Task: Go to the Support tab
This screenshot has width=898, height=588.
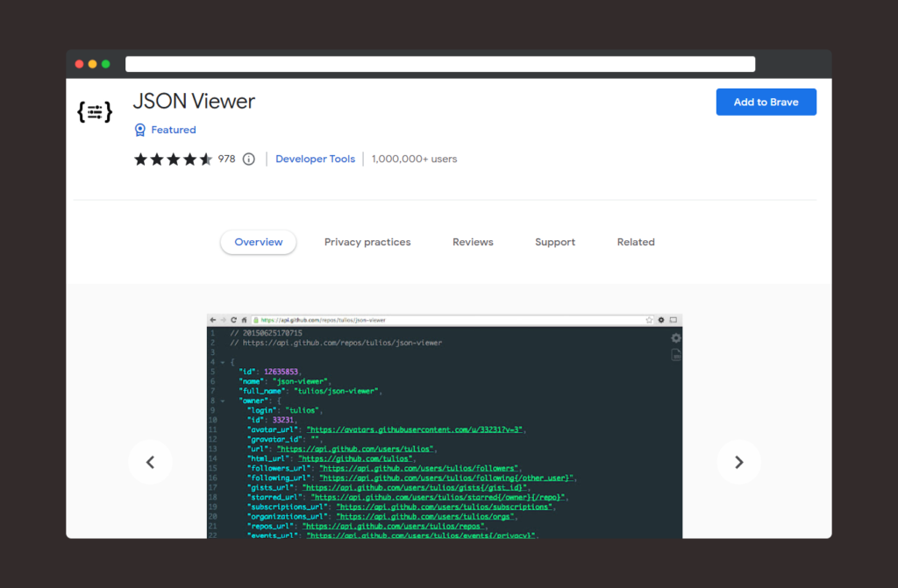Action: 555,242
